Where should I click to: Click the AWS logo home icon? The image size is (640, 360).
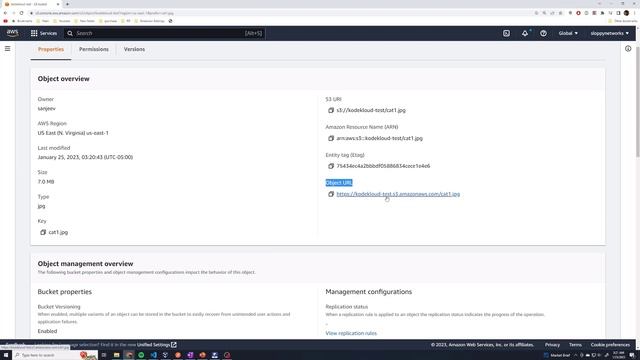tap(12, 33)
